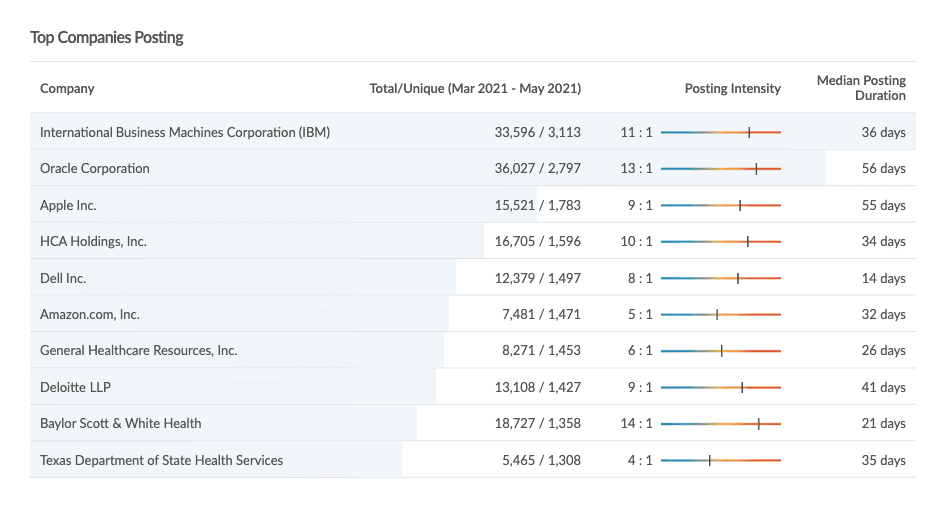Select the Median Posting Duration column header

tap(861, 88)
